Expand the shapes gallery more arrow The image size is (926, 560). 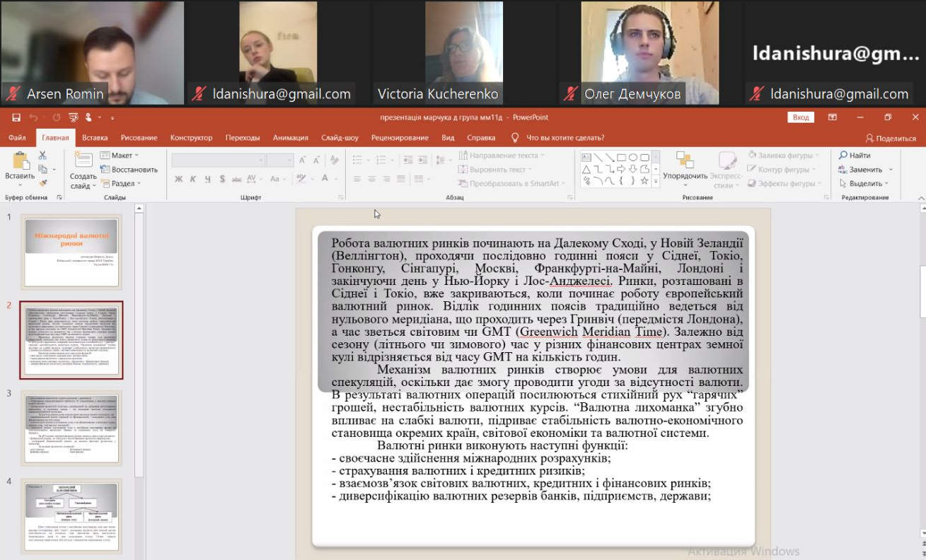[x=656, y=182]
